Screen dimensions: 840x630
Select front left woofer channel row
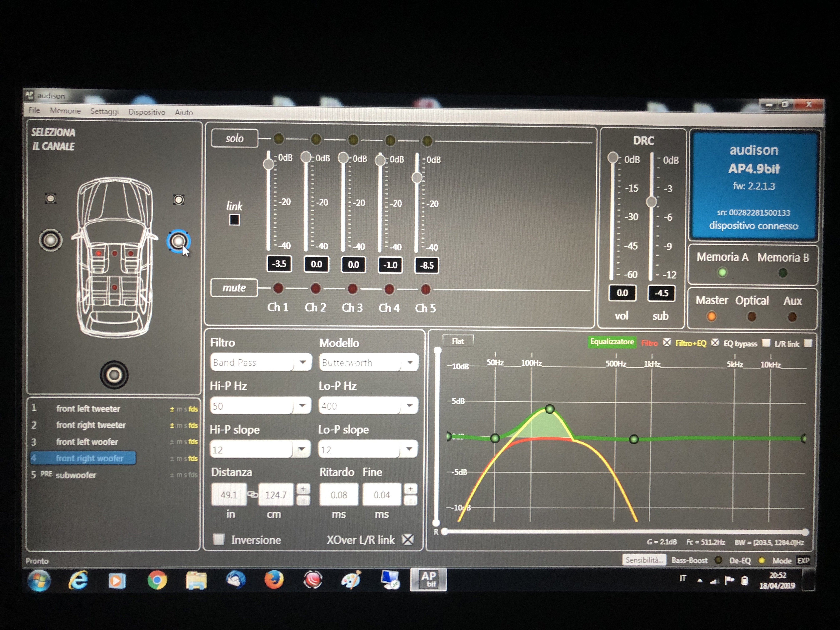click(114, 442)
